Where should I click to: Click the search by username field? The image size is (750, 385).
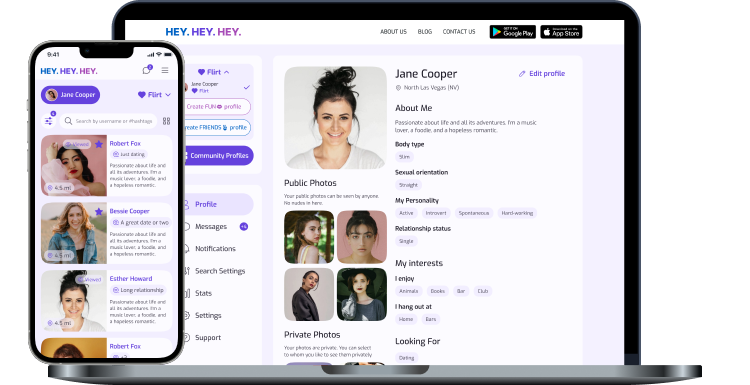tap(109, 121)
